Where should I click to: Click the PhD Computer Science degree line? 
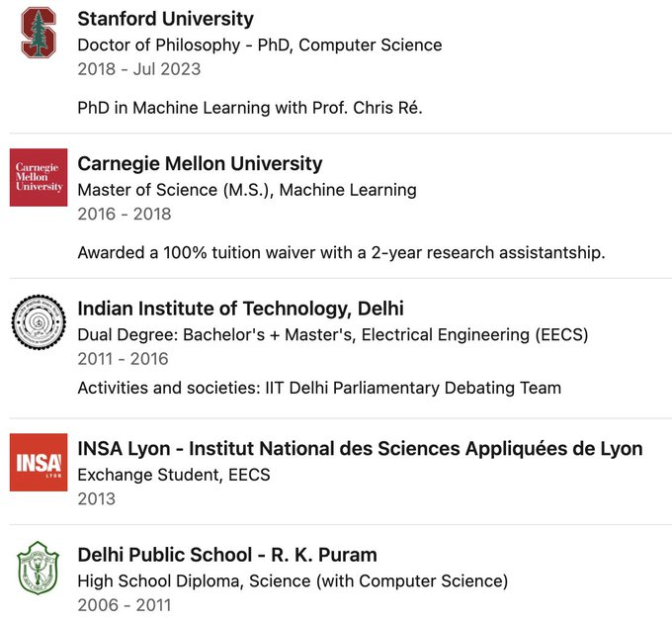coord(259,44)
